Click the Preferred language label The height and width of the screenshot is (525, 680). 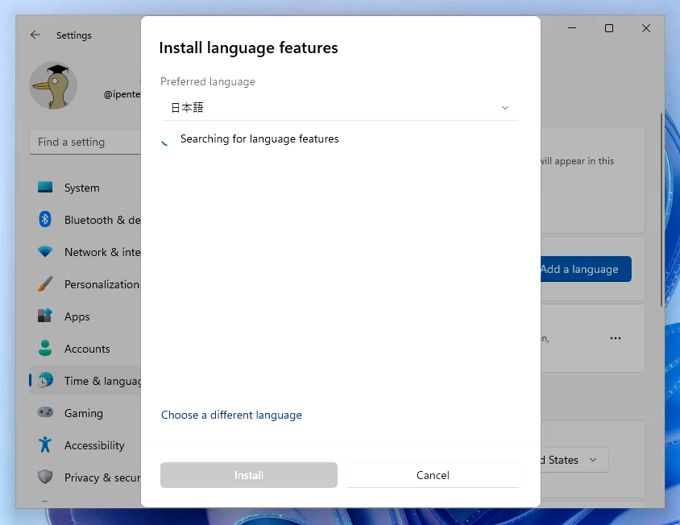coord(208,82)
